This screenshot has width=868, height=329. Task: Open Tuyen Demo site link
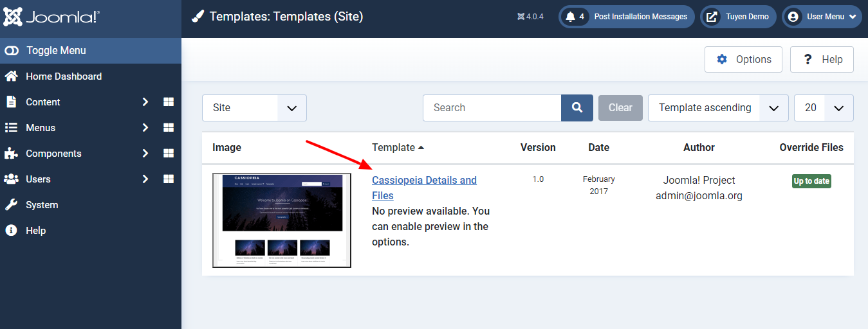[x=738, y=17]
